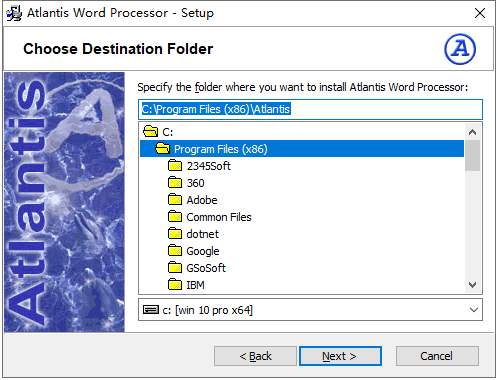This screenshot has height=380, width=498.
Task: Click the Common Files folder icon
Action: [175, 217]
